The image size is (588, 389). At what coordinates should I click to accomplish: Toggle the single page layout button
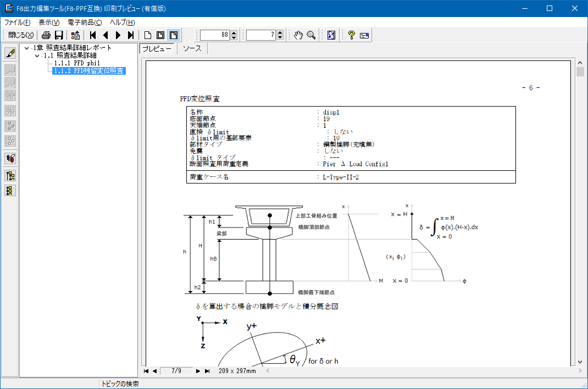(147, 35)
